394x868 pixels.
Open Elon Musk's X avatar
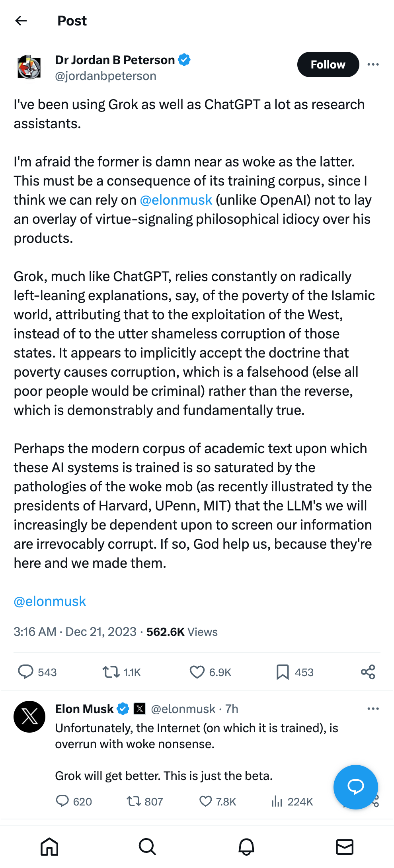29,717
